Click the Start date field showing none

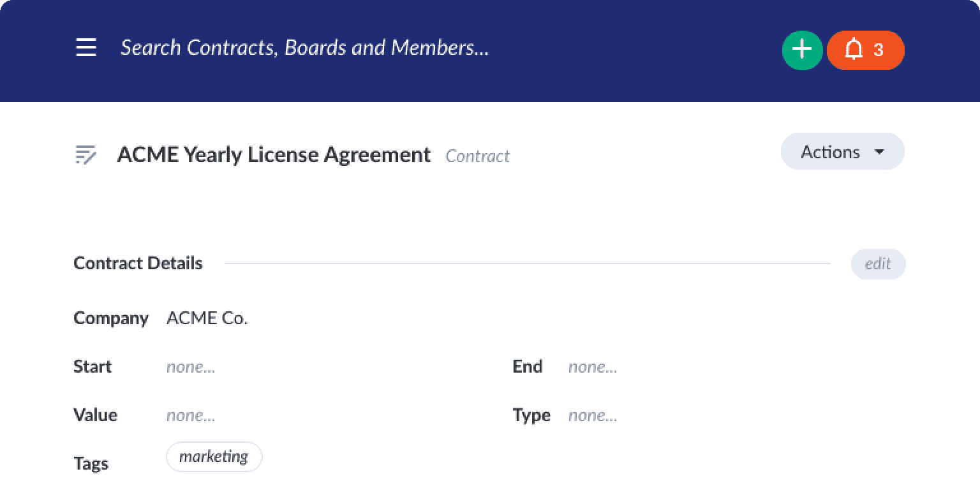coord(190,367)
